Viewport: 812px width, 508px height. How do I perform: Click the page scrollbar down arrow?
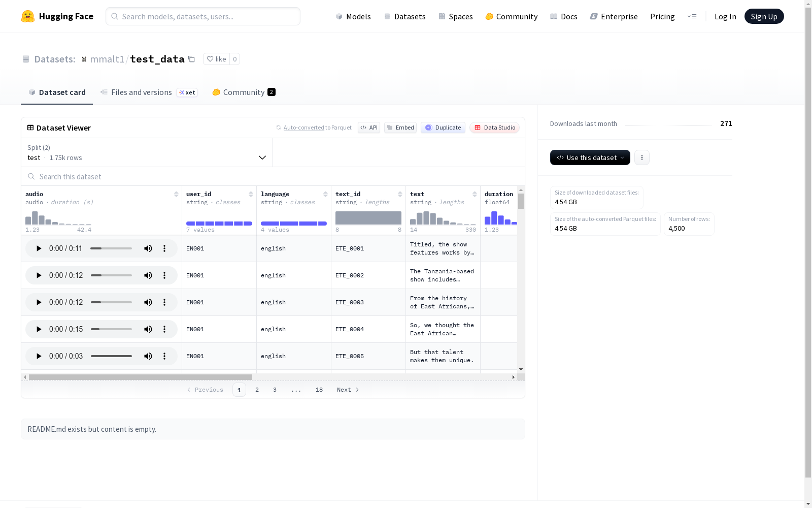(x=808, y=504)
